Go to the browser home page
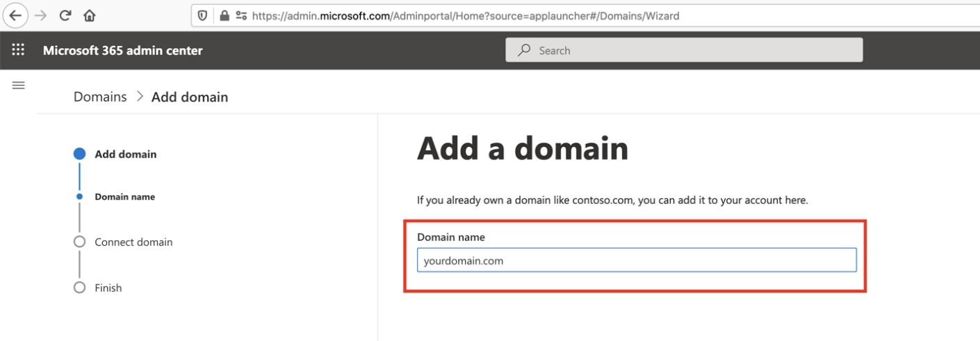Viewport: 980px width, 341px height. (89, 15)
